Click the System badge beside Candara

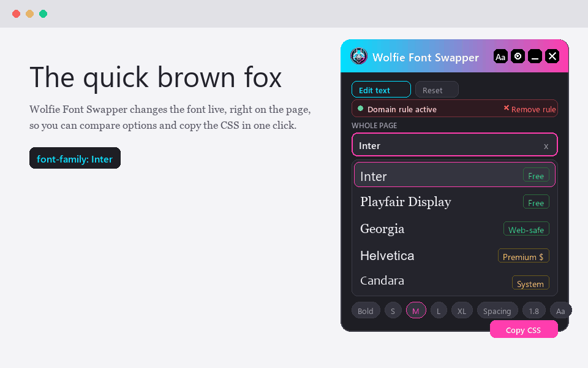(x=530, y=283)
